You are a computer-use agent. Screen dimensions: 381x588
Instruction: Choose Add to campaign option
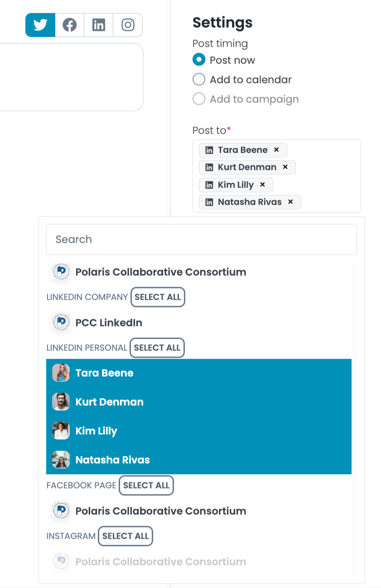[x=199, y=99]
